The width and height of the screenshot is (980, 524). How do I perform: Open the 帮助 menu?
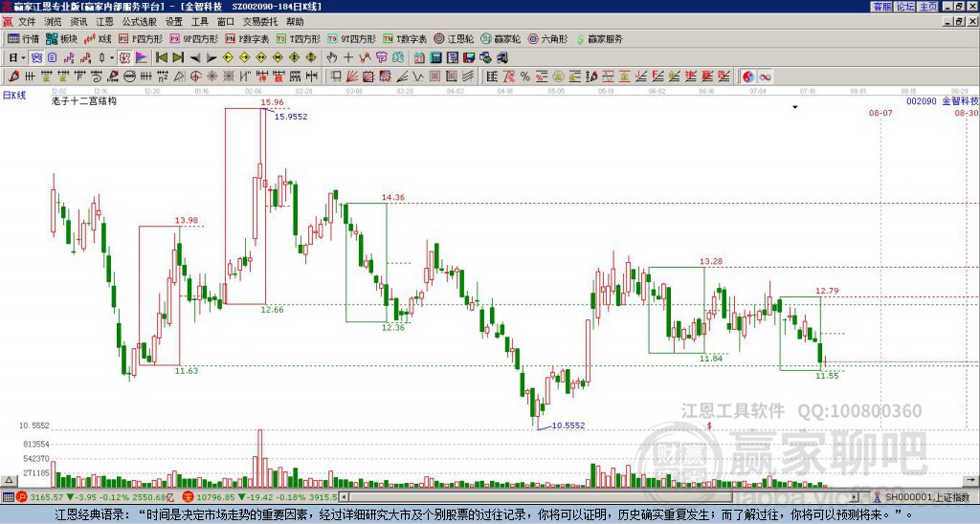[x=295, y=22]
